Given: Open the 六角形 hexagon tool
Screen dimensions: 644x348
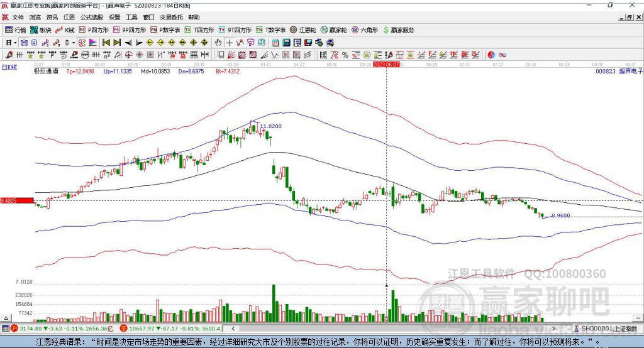Looking at the screenshot, I should click(365, 30).
